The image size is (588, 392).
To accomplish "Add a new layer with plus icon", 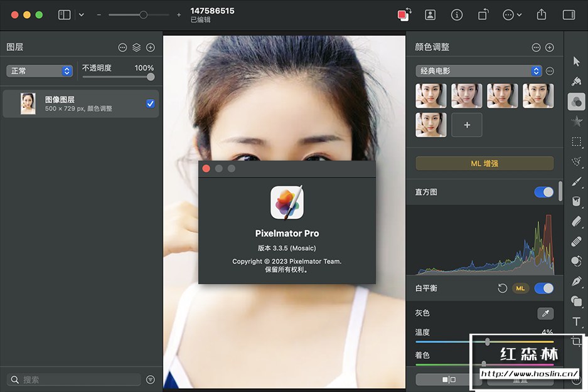I will pyautogui.click(x=151, y=48).
